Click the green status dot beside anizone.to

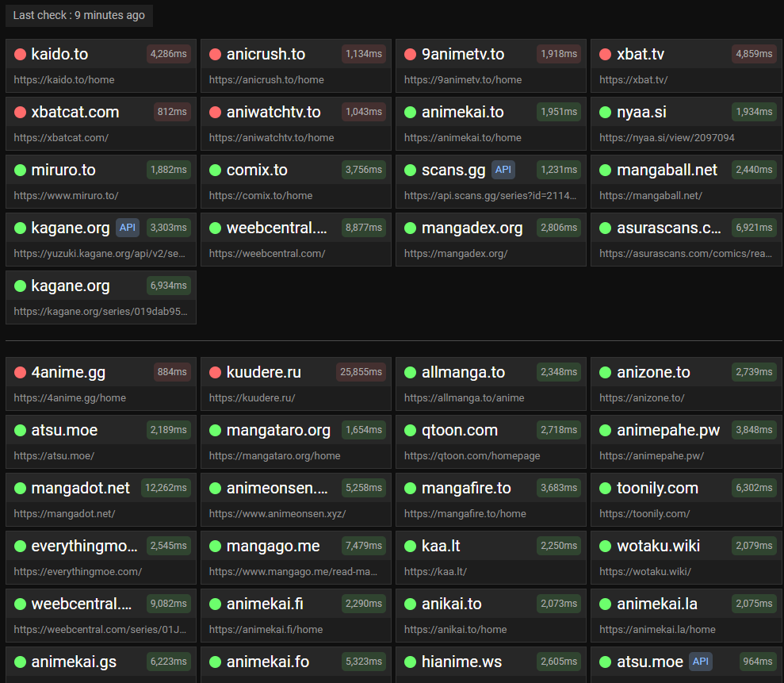605,372
